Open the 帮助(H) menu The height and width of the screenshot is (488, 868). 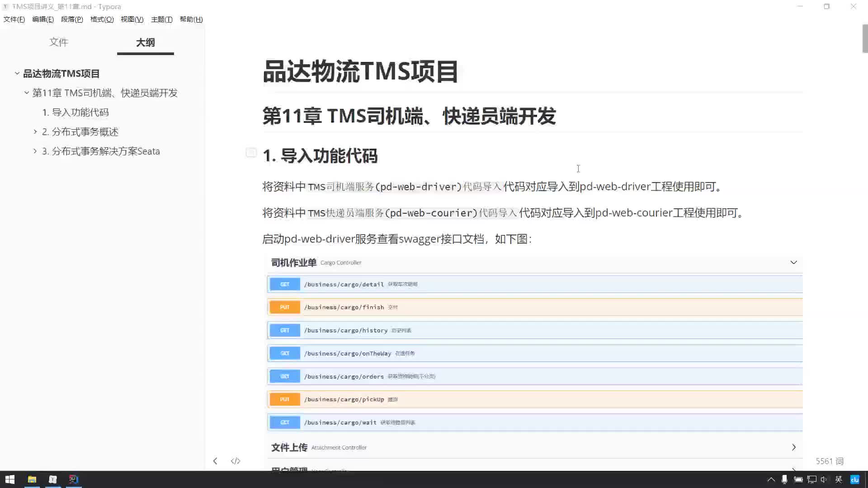[191, 19]
